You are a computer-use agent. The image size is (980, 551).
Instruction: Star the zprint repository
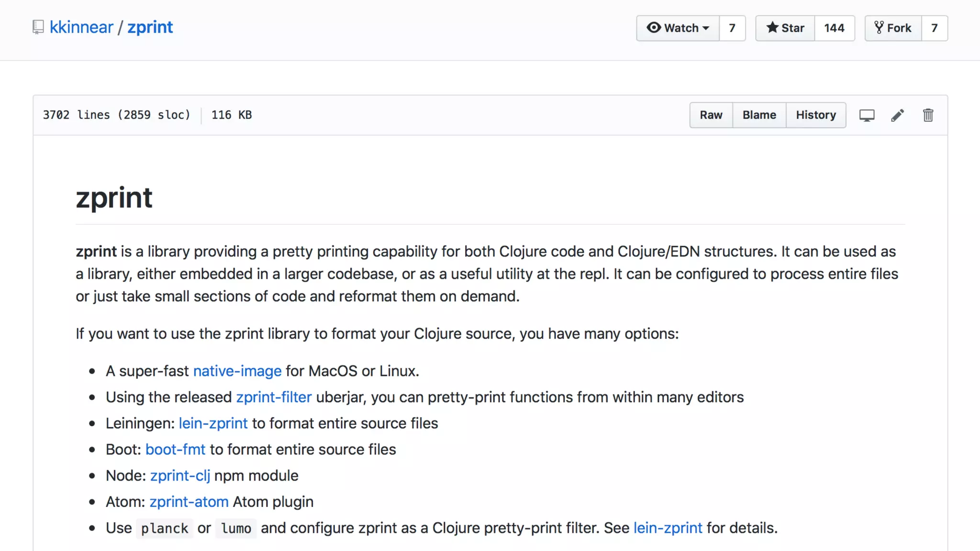click(x=785, y=28)
